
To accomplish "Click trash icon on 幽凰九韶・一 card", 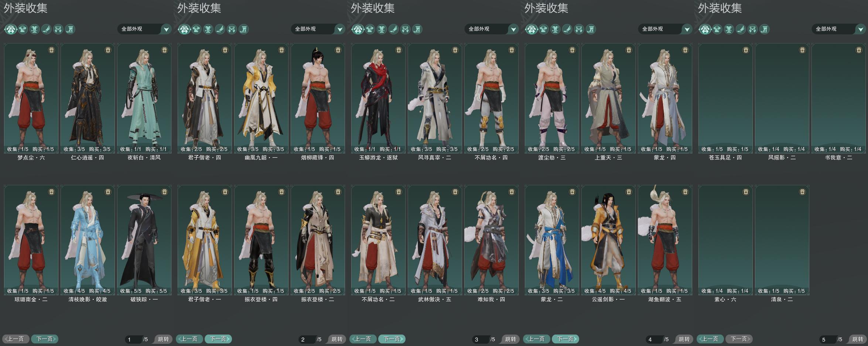I will [281, 50].
